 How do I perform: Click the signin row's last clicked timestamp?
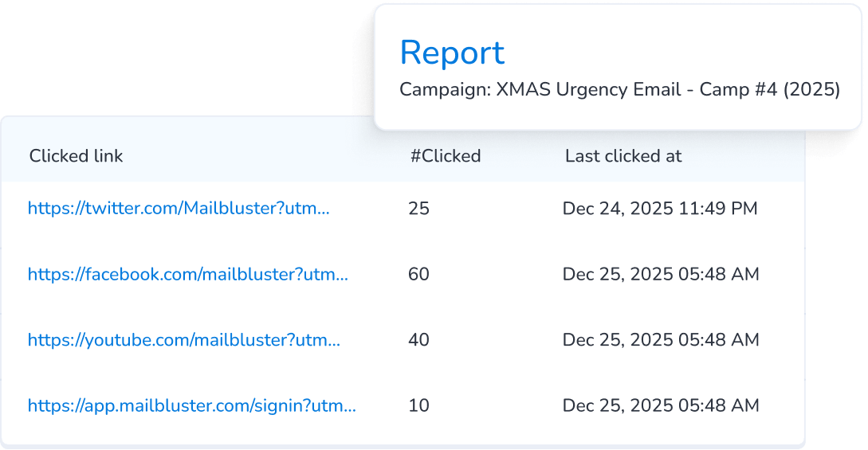[x=661, y=405]
